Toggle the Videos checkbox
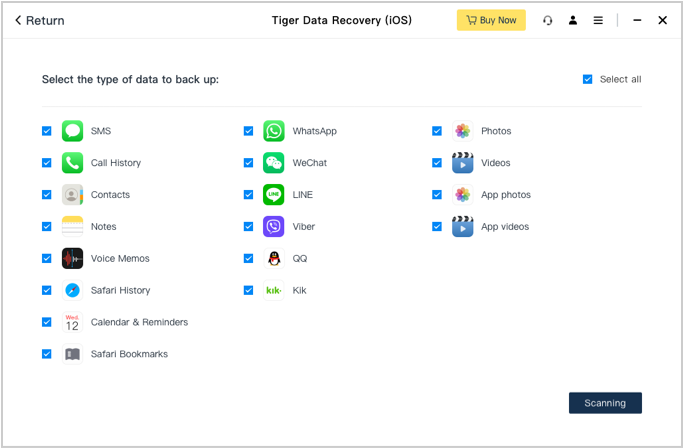 coord(437,163)
